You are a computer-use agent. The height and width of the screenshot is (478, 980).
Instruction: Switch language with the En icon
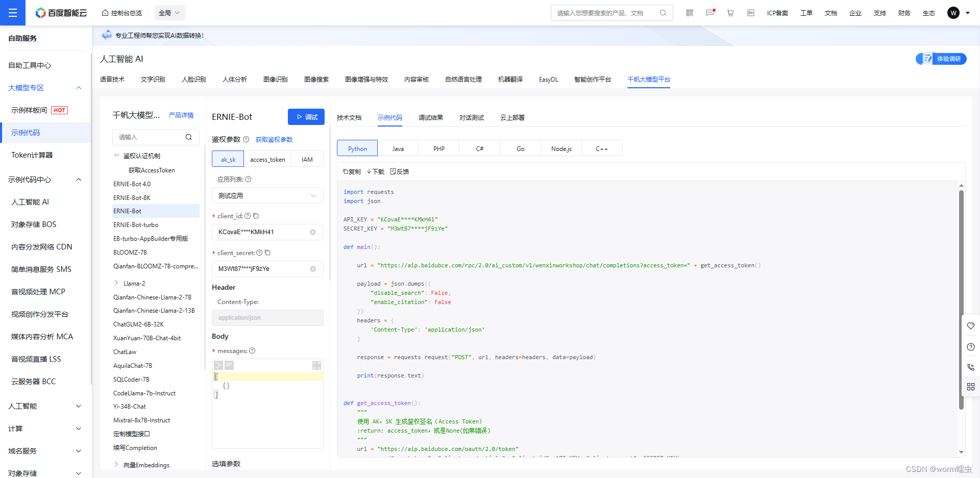click(751, 13)
